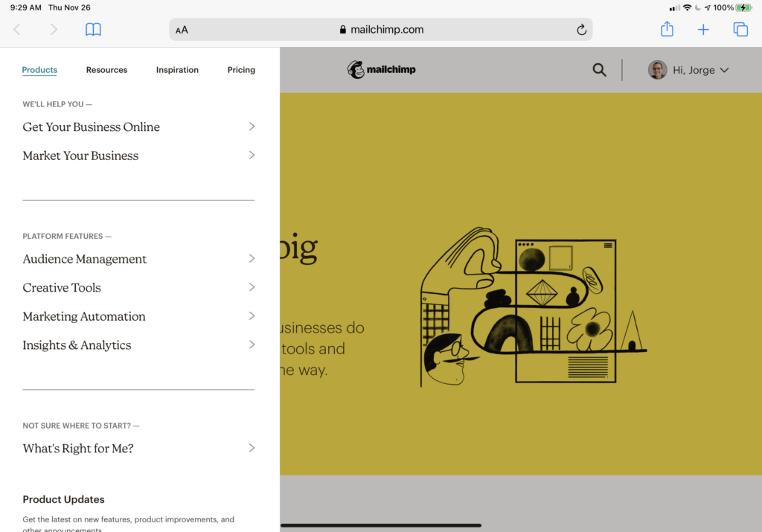
Task: Switch to the Inspiration tab
Action: tap(177, 70)
